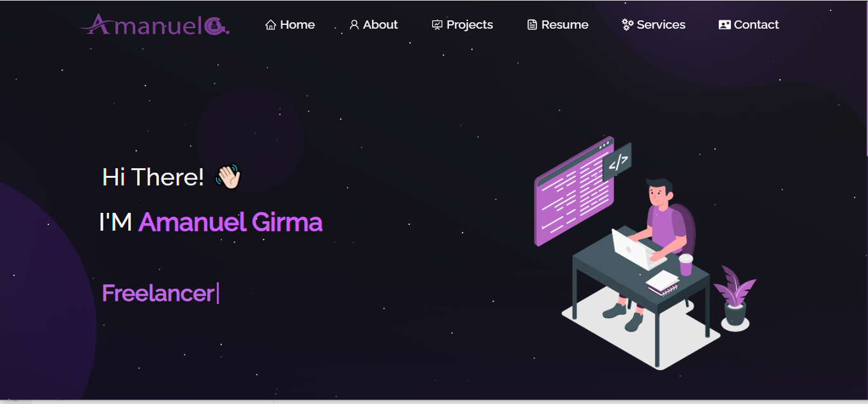Click the "I'M" text
868x404 pixels.
pyautogui.click(x=115, y=222)
